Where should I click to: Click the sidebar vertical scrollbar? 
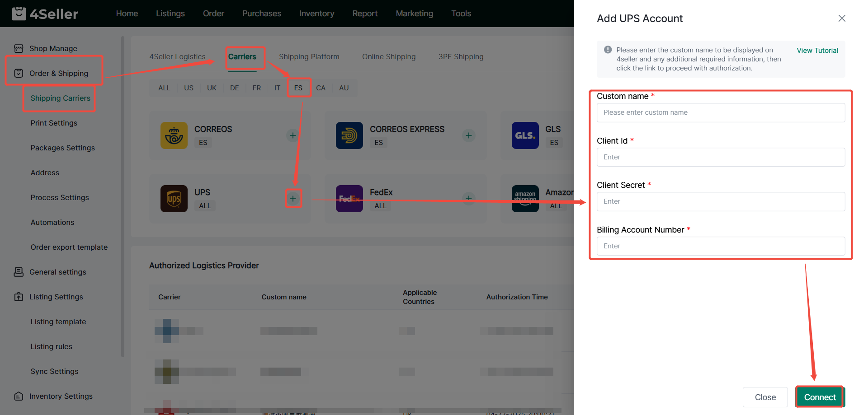(x=123, y=196)
